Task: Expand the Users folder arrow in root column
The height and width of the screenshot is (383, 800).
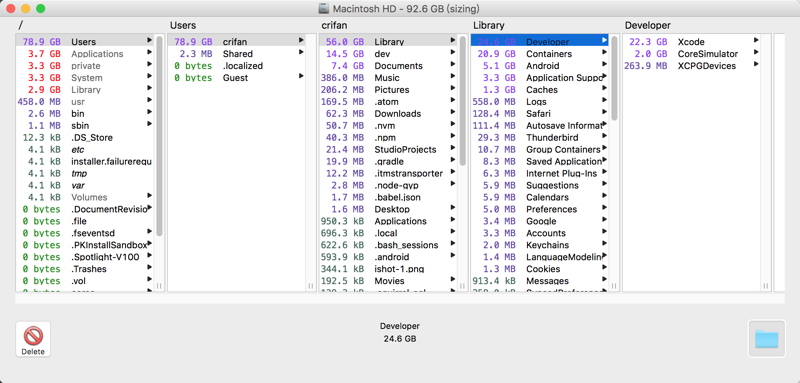Action: (149, 40)
